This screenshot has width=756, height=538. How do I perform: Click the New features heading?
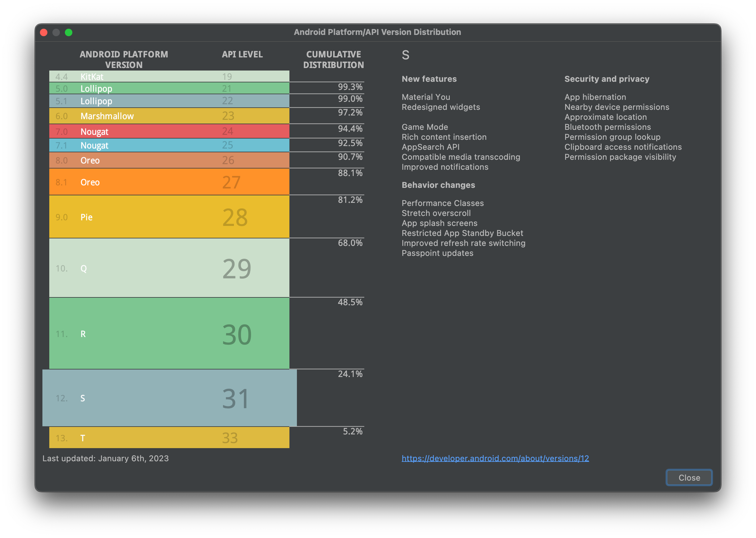[x=429, y=79]
